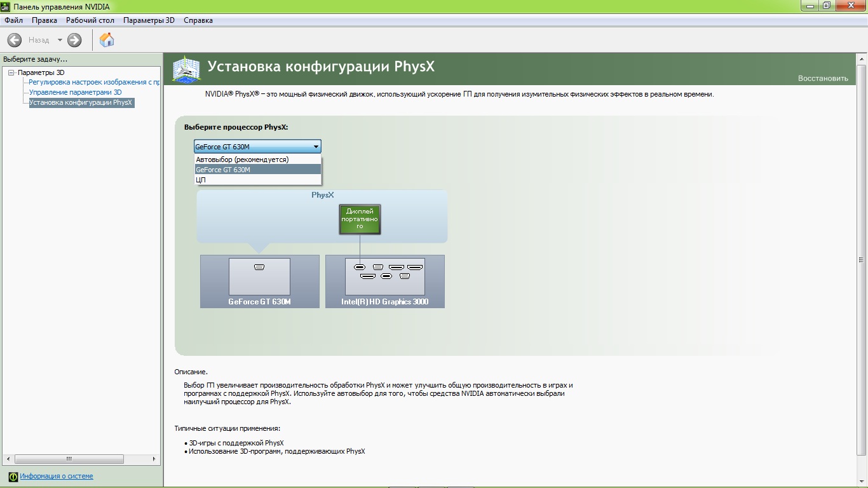This screenshot has height=488, width=868.
Task: Open the Рабочий стол menu
Action: coord(90,20)
